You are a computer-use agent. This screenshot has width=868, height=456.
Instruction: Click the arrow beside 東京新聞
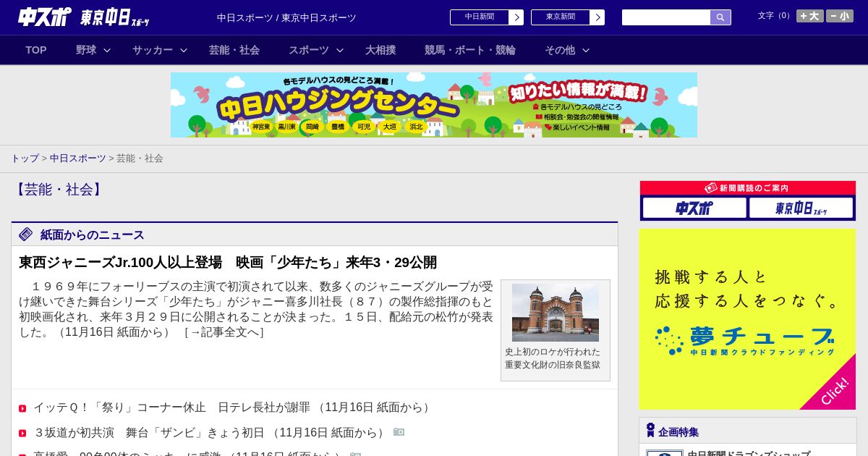pyautogui.click(x=597, y=17)
